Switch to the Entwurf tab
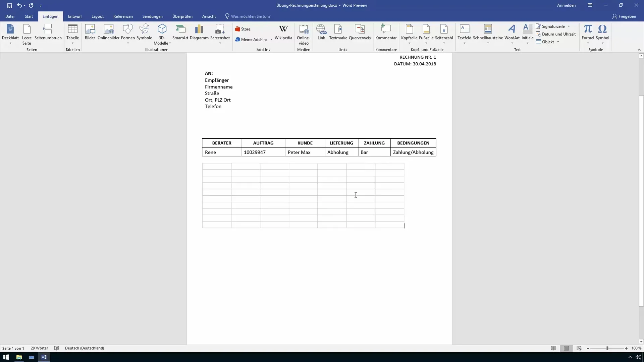The height and width of the screenshot is (362, 644). coord(75,16)
